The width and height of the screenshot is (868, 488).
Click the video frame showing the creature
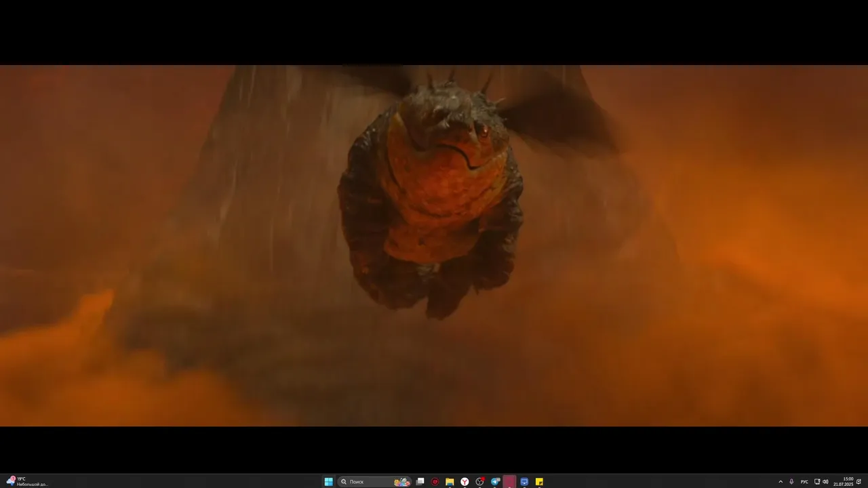tap(434, 245)
